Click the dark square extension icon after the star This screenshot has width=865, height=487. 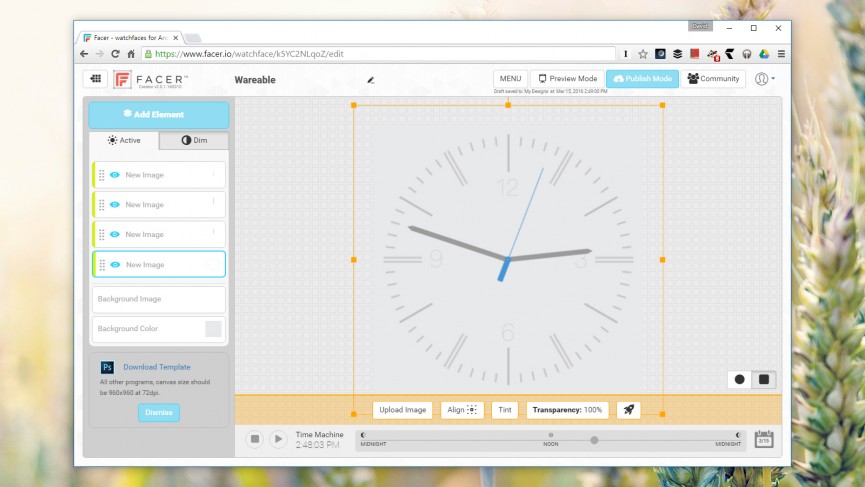(660, 54)
